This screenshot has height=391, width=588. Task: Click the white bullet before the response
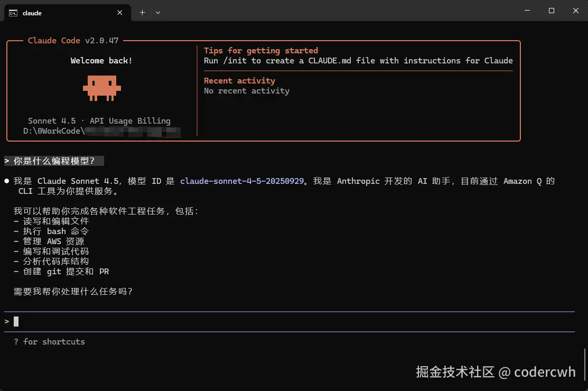7,181
